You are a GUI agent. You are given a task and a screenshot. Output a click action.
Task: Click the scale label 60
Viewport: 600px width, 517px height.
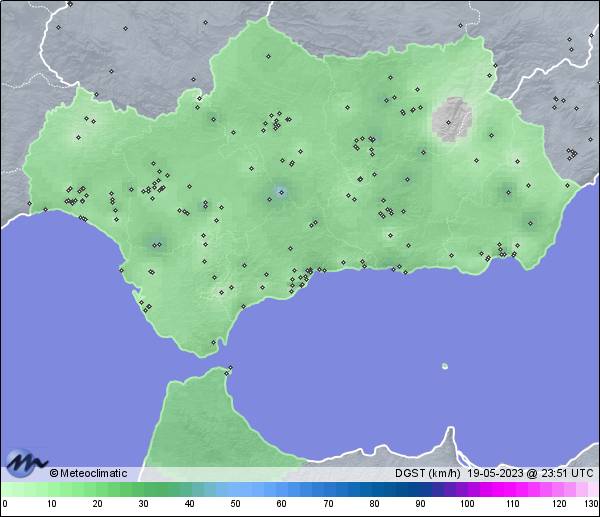click(x=281, y=504)
